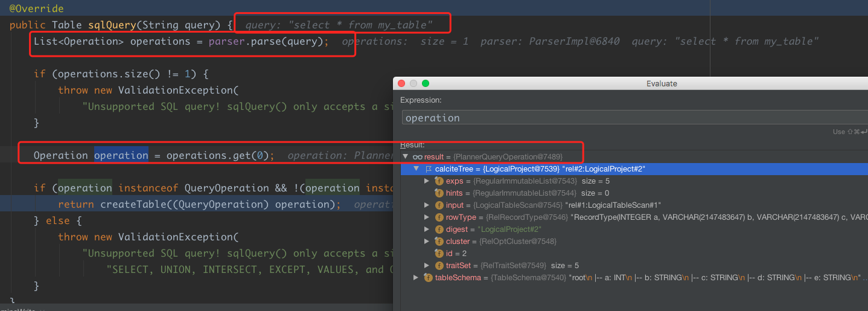Expand the tableSchema node
The height and width of the screenshot is (311, 868).
point(415,278)
